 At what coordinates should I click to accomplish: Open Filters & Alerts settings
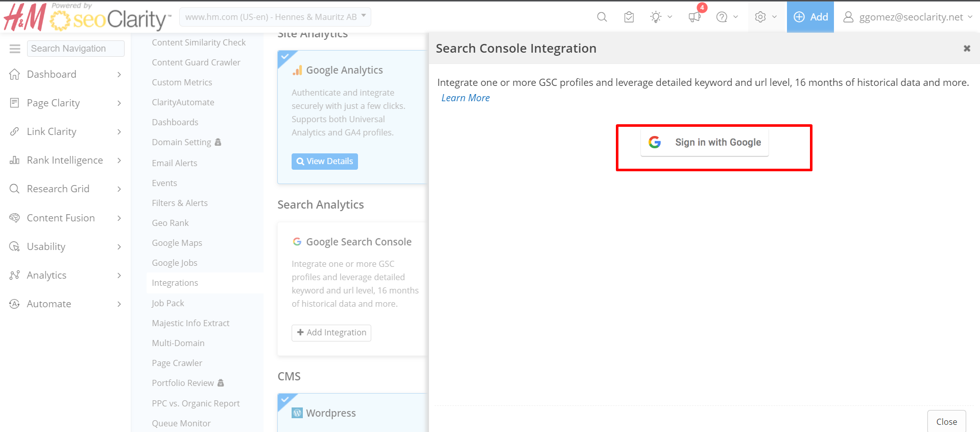pos(179,203)
